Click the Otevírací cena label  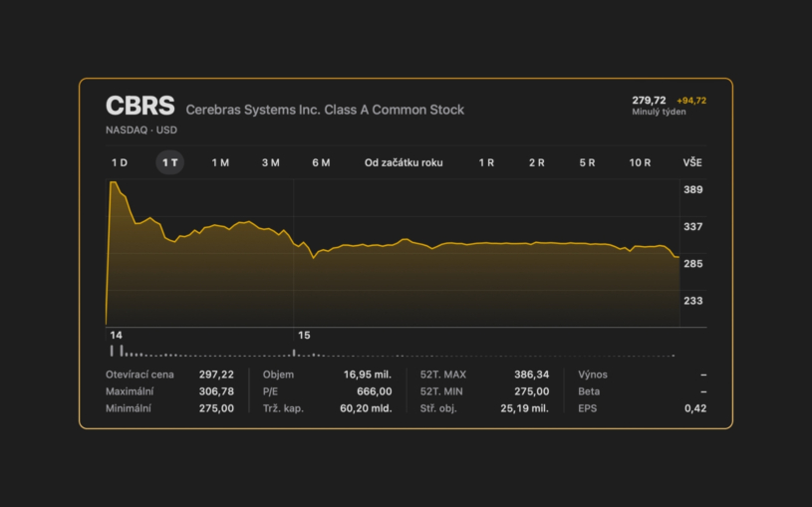tap(139, 375)
